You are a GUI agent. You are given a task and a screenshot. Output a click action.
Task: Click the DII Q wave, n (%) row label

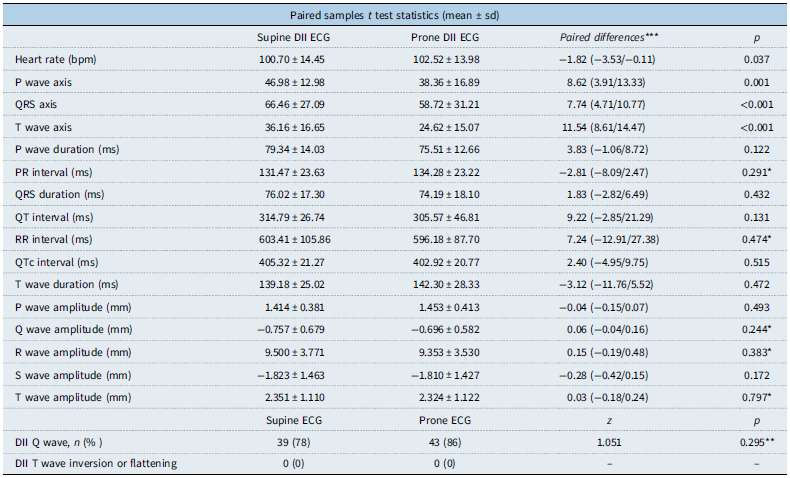(58, 443)
